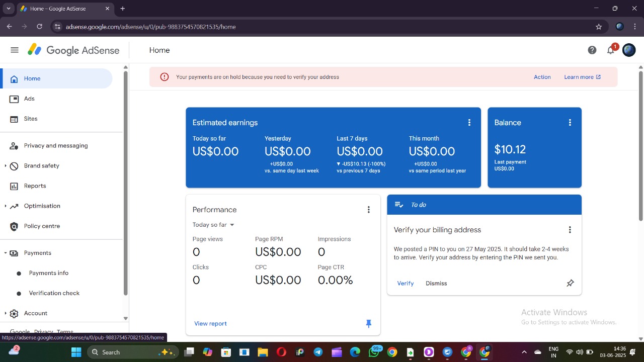View site information icon in address bar

coord(57,27)
